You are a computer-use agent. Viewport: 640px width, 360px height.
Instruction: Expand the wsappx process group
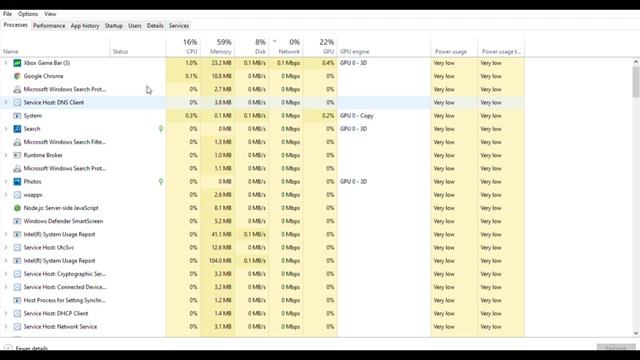pyautogui.click(x=6, y=195)
